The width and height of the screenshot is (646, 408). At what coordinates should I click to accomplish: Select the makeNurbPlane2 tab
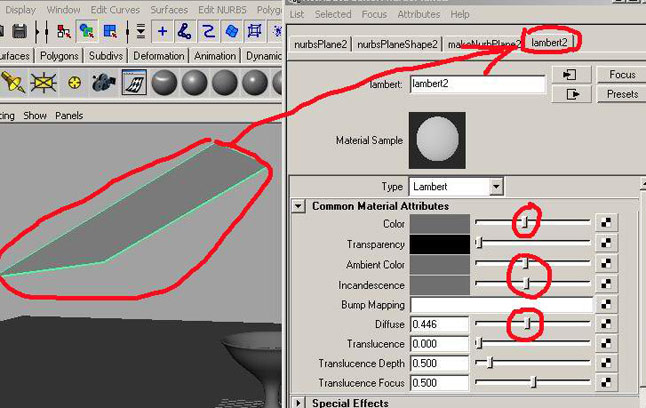[483, 44]
